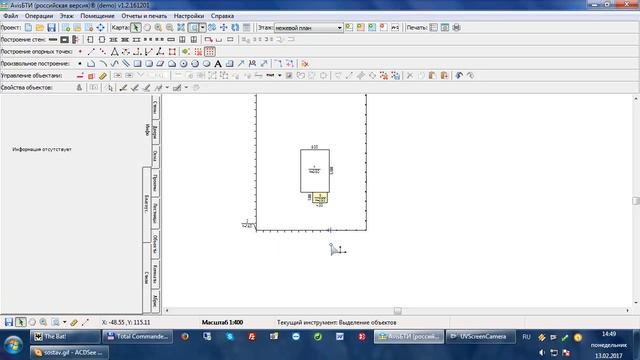Click the horizontal scrollbar thumb under the map
The height and width of the screenshot is (360, 640).
pos(397,311)
